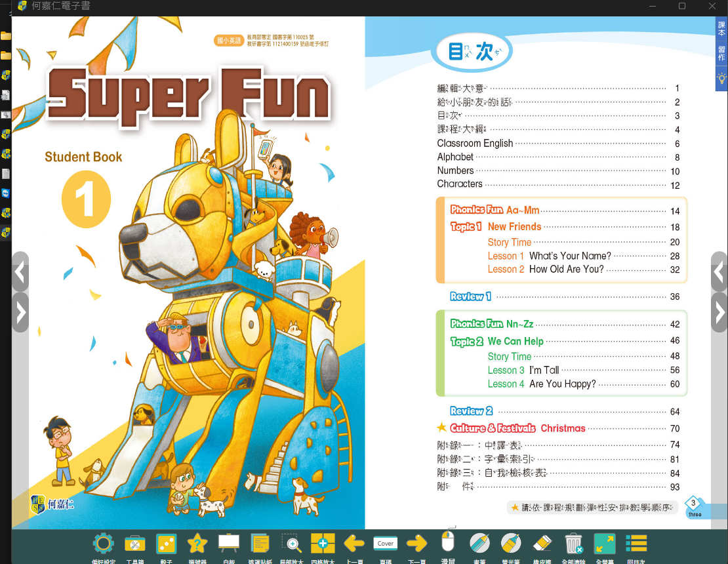This screenshot has height=564, width=728.
Task: Open Review 2 contents entry
Action: [565, 411]
